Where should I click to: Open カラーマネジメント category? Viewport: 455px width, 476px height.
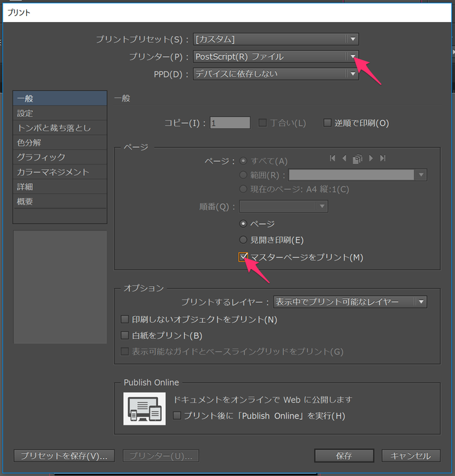point(60,172)
